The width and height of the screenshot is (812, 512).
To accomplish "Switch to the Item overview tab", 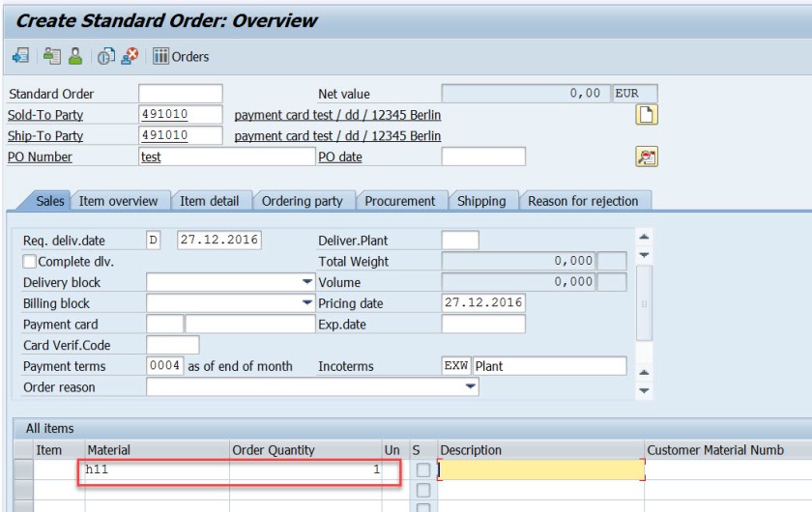I will pyautogui.click(x=118, y=201).
